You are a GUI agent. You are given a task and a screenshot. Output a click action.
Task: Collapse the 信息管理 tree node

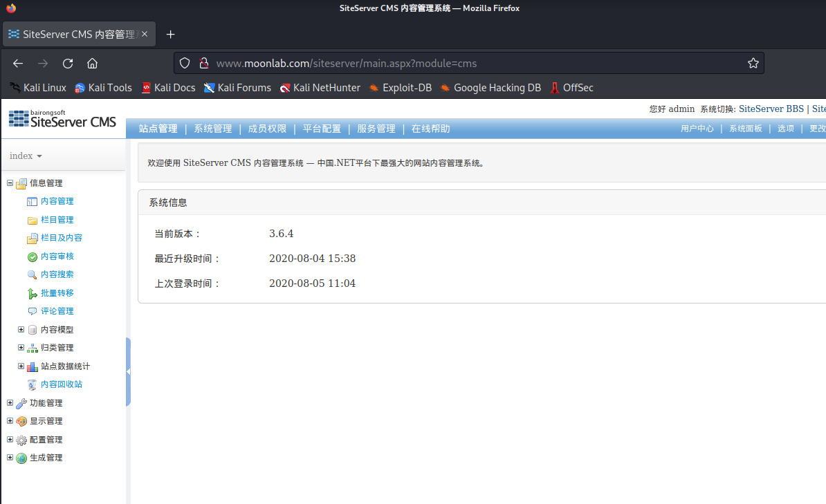click(x=10, y=183)
